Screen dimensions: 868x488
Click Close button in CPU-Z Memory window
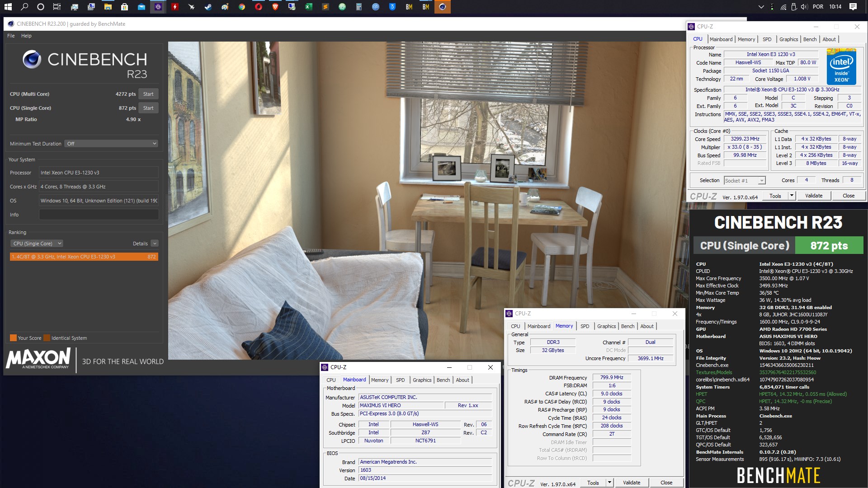[666, 483]
